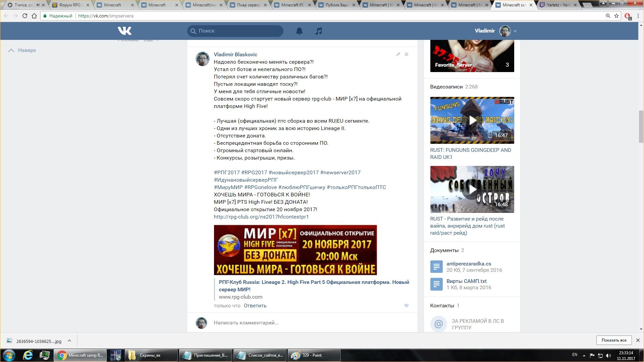This screenshot has height=362, width=644.
Task: Open the Opera extension icon in toolbar
Action: click(x=628, y=16)
